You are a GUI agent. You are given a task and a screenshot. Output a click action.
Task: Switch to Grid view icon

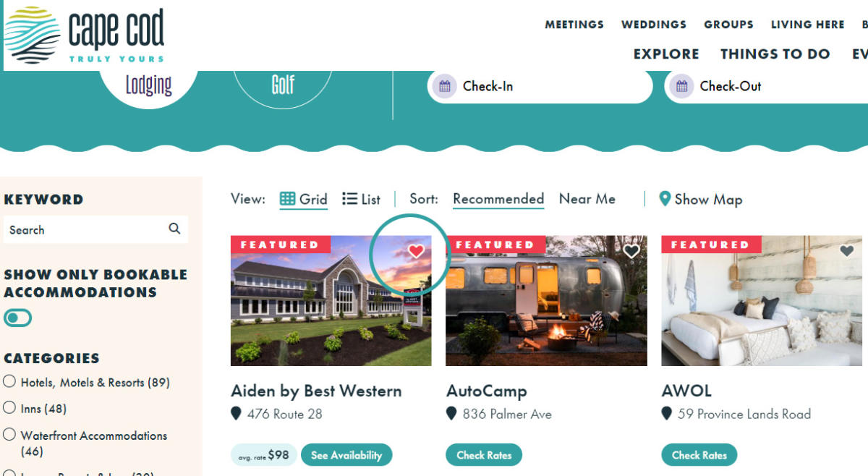pos(287,199)
